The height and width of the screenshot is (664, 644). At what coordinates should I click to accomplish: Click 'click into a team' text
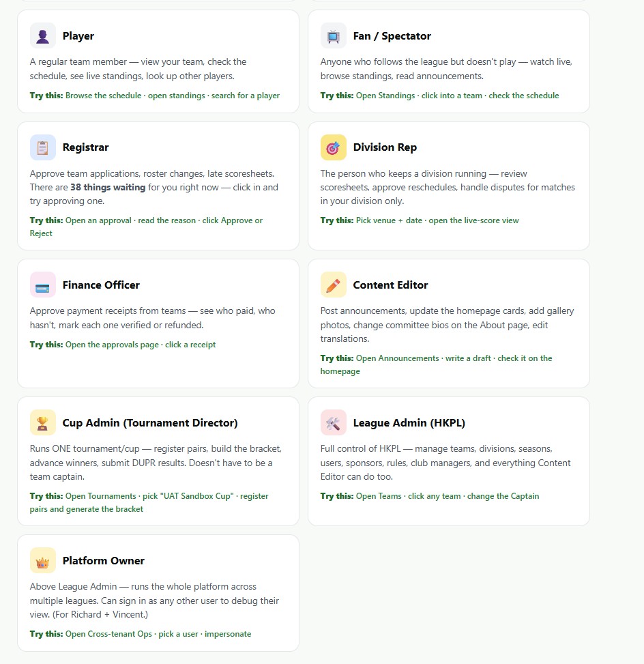(452, 96)
